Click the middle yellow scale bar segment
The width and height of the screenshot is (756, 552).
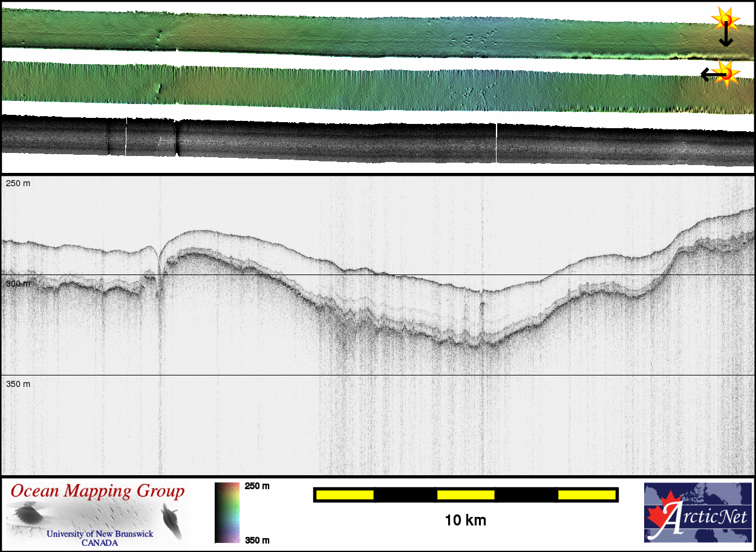pyautogui.click(x=466, y=495)
